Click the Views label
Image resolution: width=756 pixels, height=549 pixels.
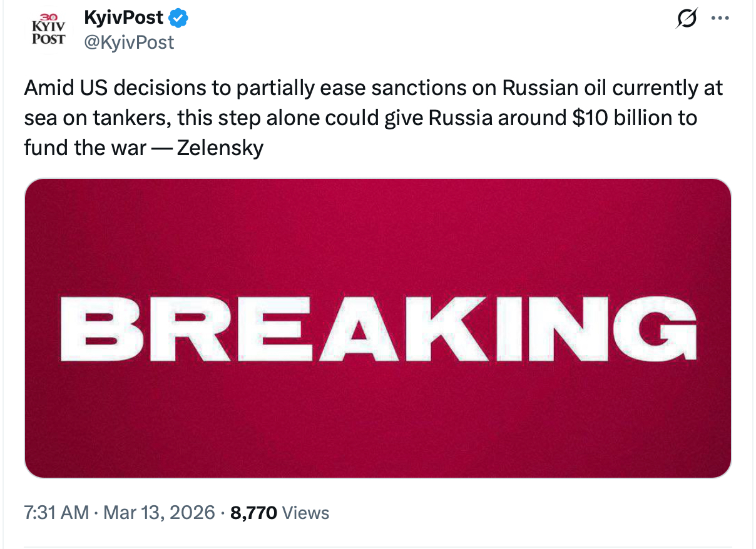point(305,513)
